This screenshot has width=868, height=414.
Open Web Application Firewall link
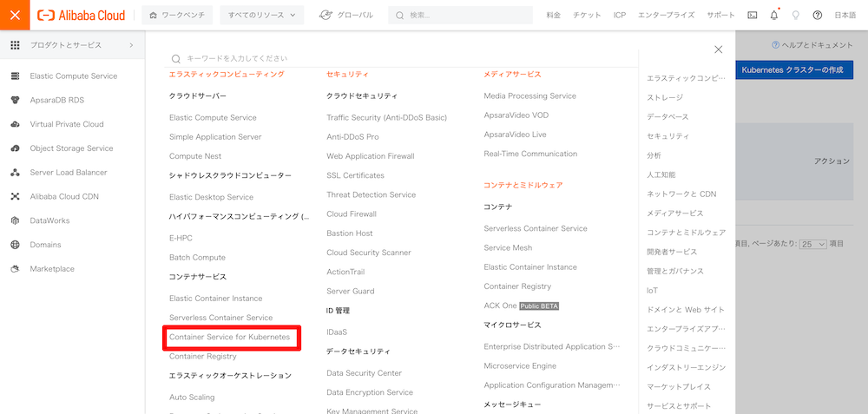(371, 156)
